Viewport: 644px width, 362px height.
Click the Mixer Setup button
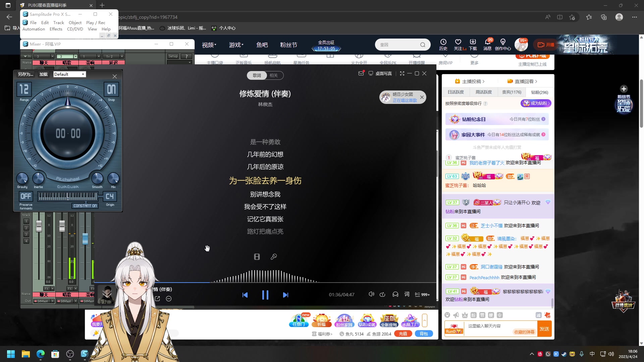(173, 56)
